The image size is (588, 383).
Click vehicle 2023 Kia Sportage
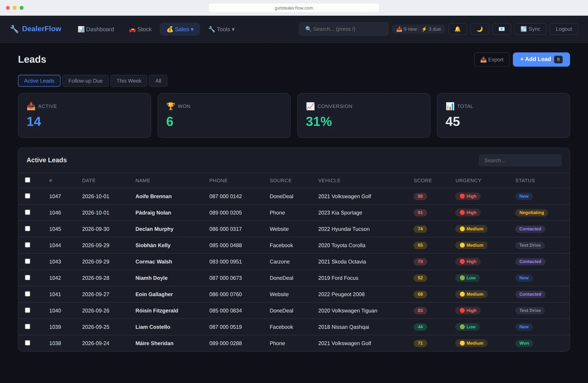coord(340,213)
